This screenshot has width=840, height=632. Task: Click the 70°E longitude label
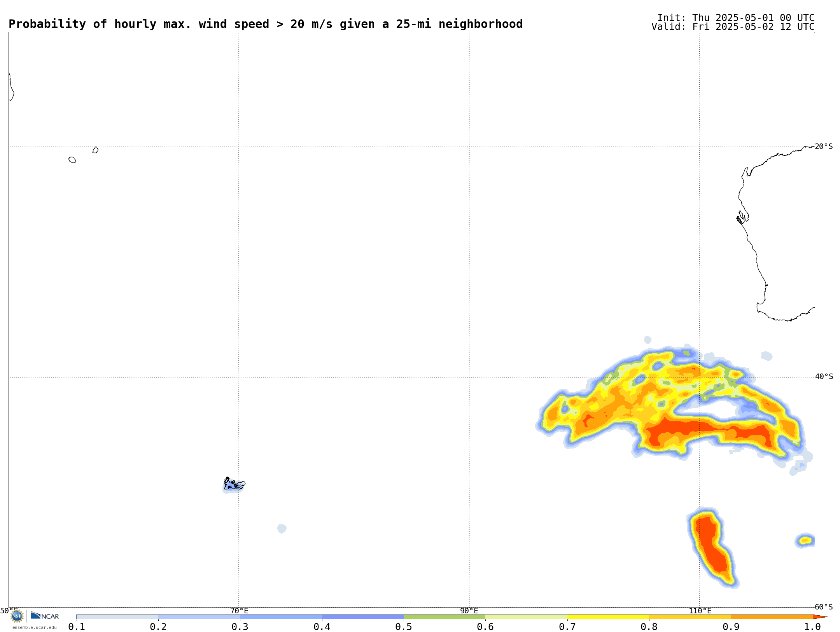click(239, 611)
